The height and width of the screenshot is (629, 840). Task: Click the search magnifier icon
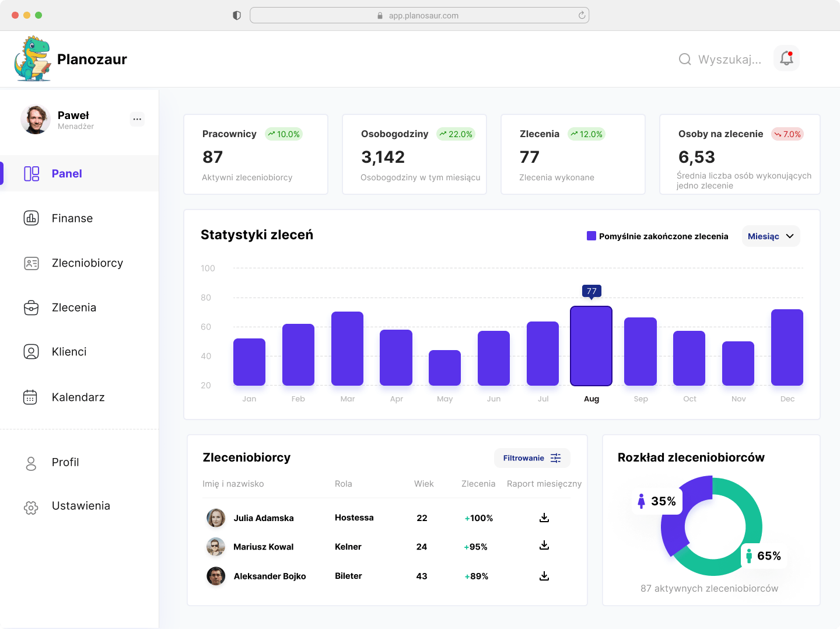click(685, 60)
